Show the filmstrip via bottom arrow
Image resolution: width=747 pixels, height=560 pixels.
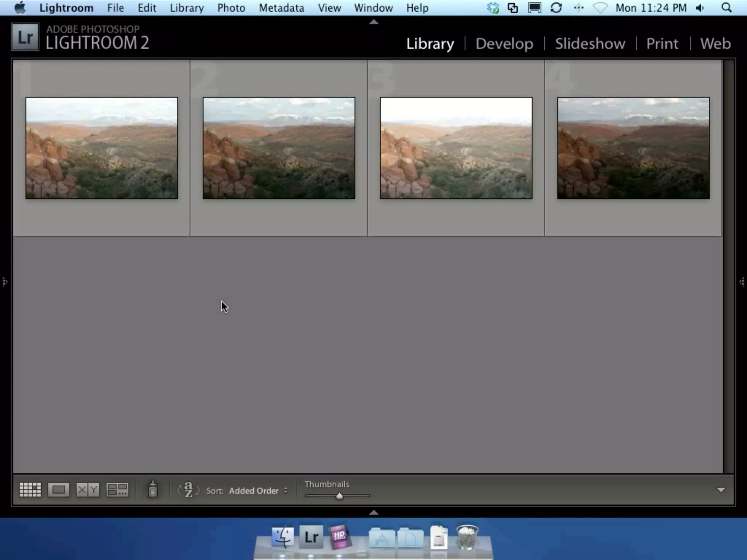pos(373,512)
